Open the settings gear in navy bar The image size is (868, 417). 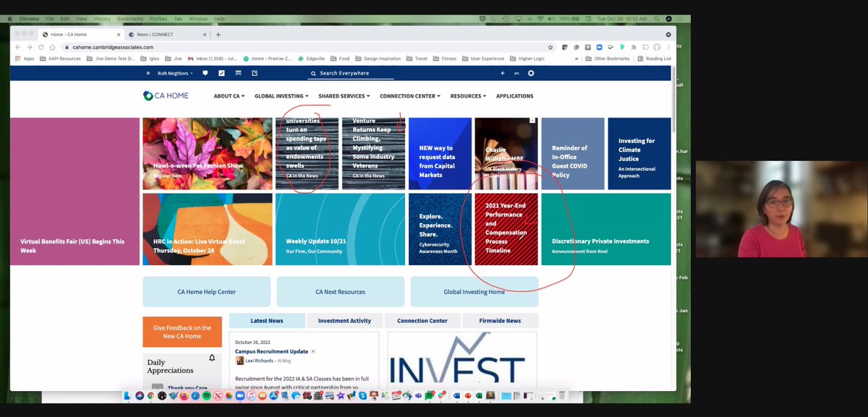(531, 73)
